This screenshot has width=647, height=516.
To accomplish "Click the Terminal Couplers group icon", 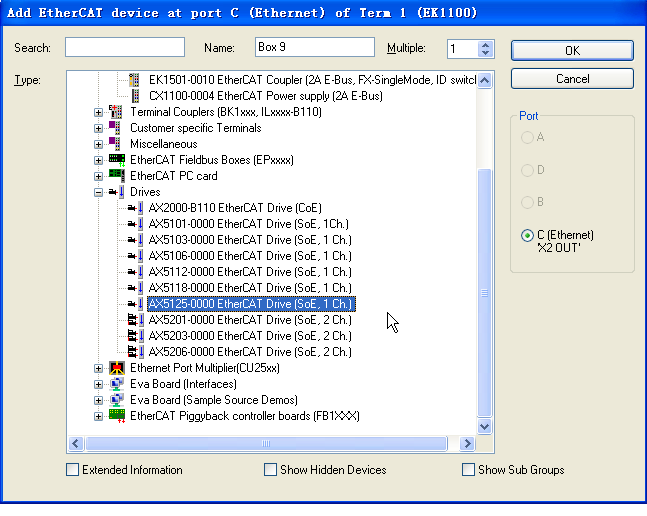I will (116, 112).
